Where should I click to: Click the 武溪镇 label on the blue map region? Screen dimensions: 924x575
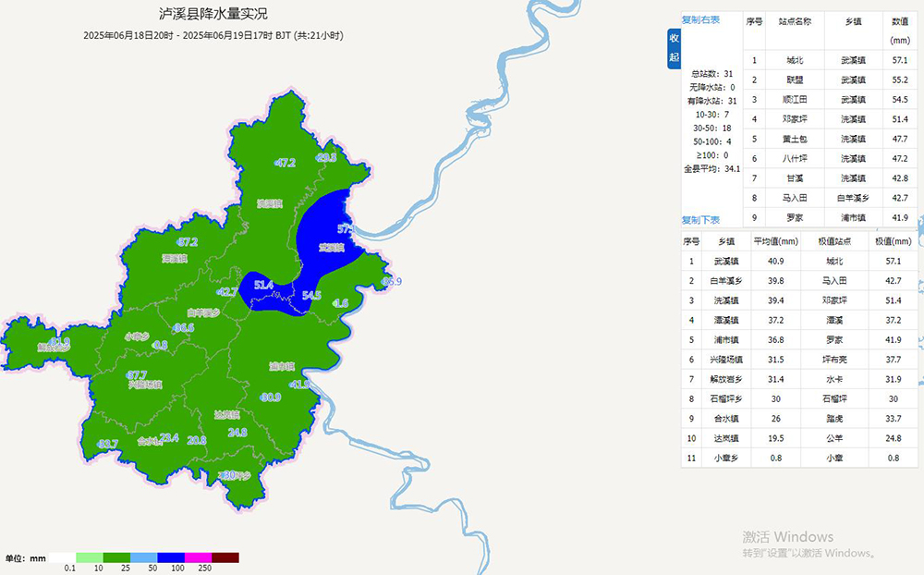click(x=331, y=248)
